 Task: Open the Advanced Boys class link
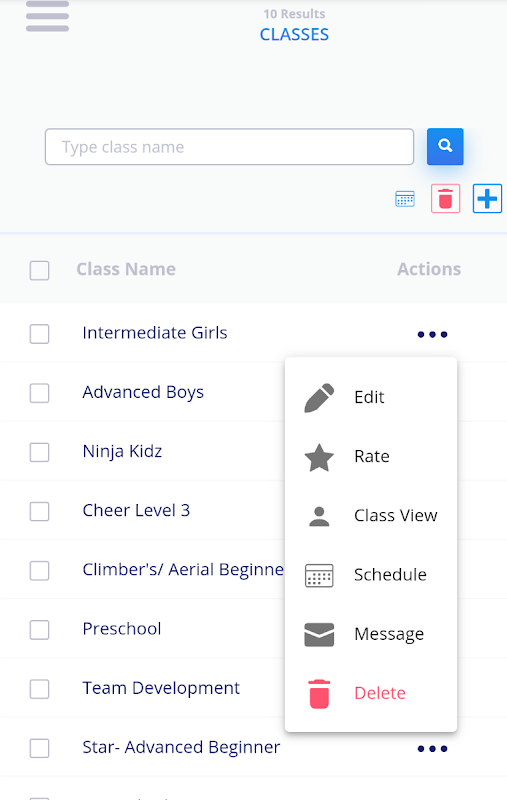pos(143,392)
